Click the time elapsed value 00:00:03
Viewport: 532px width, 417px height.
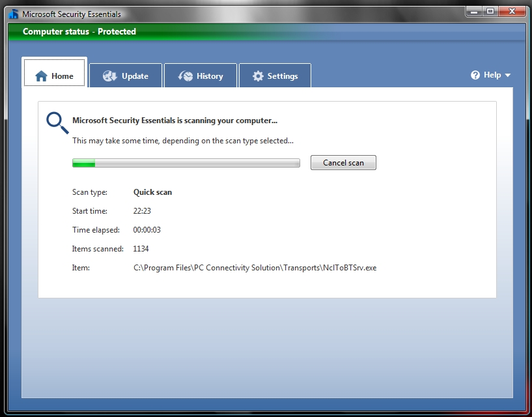pyautogui.click(x=147, y=230)
